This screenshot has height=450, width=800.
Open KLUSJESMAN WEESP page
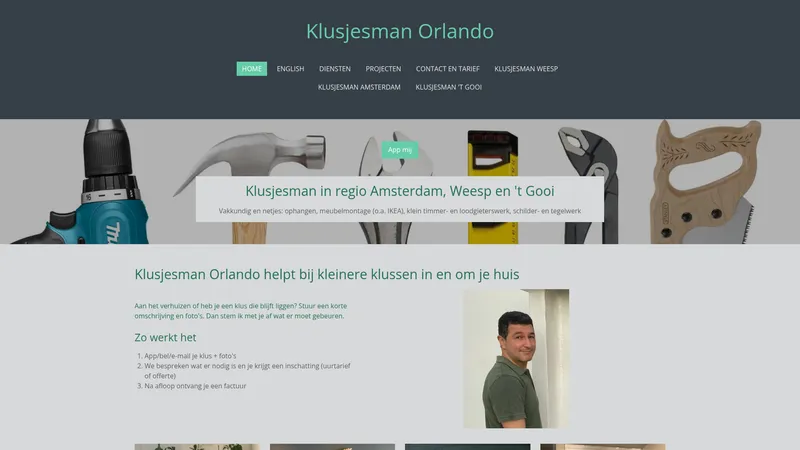pyautogui.click(x=526, y=69)
